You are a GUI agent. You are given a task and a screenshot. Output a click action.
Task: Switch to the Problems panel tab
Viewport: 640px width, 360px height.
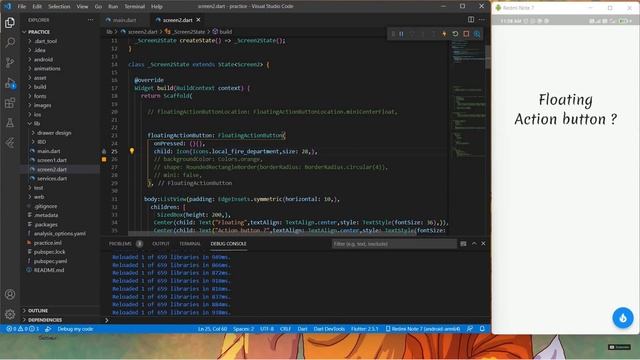click(x=120, y=244)
